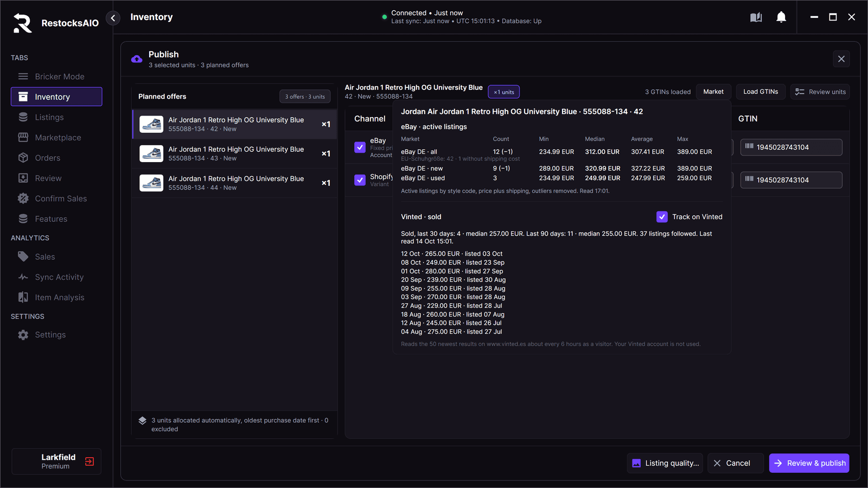Toggle Track on Vinted checkbox
This screenshot has width=868, height=488.
pos(662,217)
